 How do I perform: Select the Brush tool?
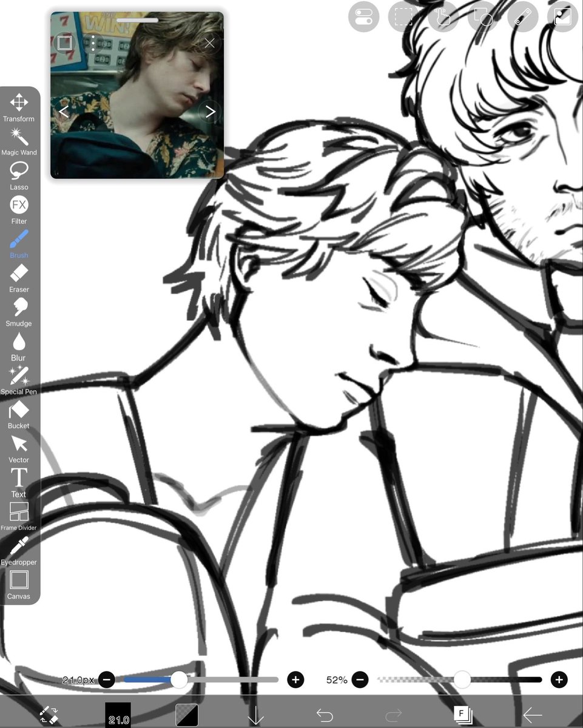[19, 244]
